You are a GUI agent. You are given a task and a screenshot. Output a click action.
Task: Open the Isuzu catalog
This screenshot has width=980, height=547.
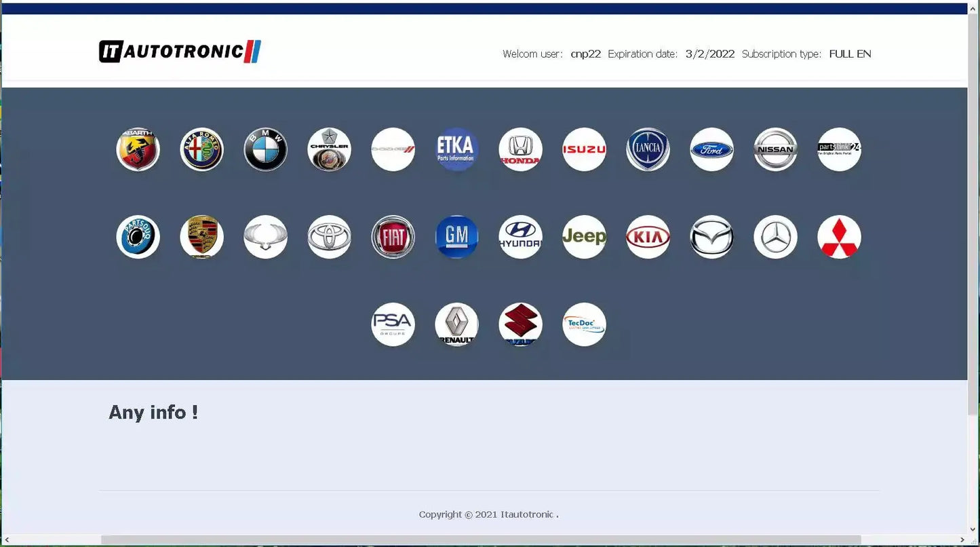click(584, 149)
